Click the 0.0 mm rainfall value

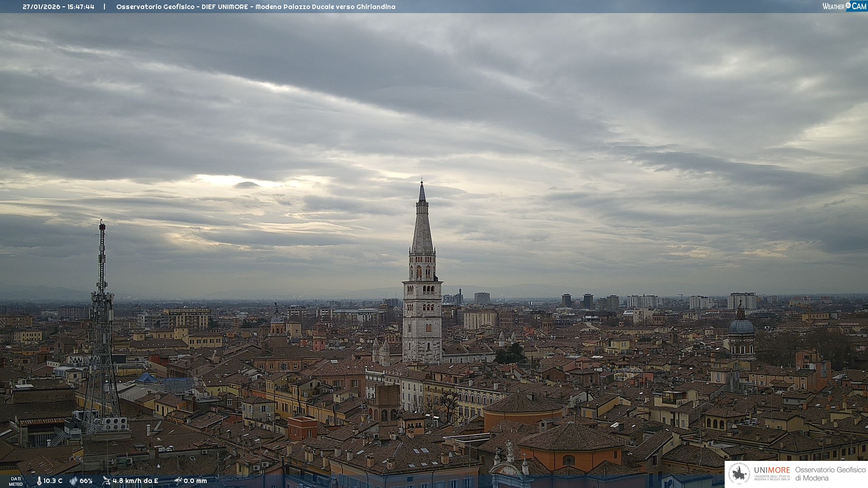click(x=195, y=481)
